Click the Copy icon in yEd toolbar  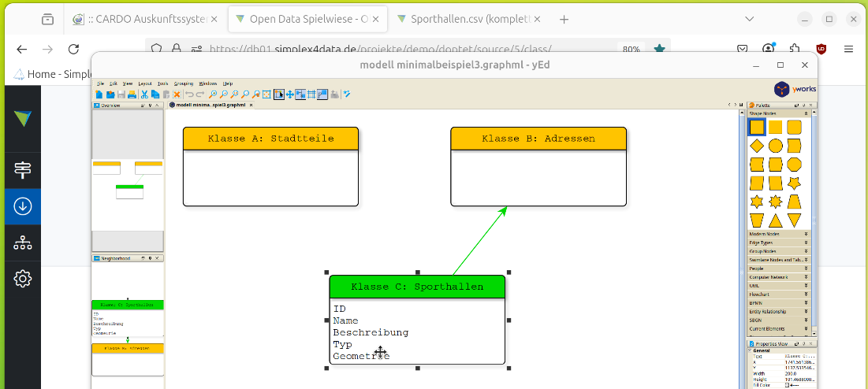click(x=155, y=94)
